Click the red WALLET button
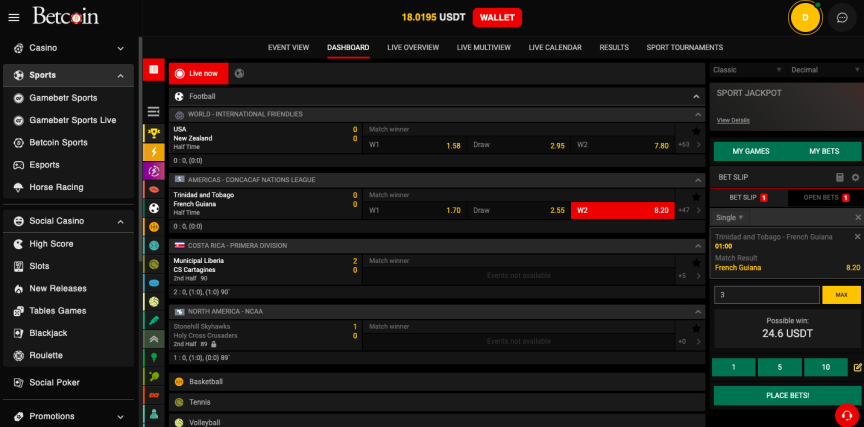The width and height of the screenshot is (864, 427). (497, 17)
